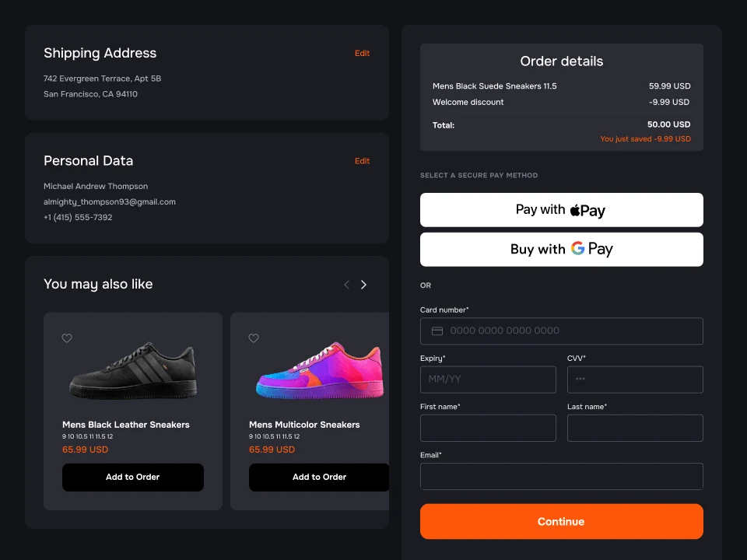Edit the Personal Data section
Image resolution: width=747 pixels, height=560 pixels.
point(362,161)
